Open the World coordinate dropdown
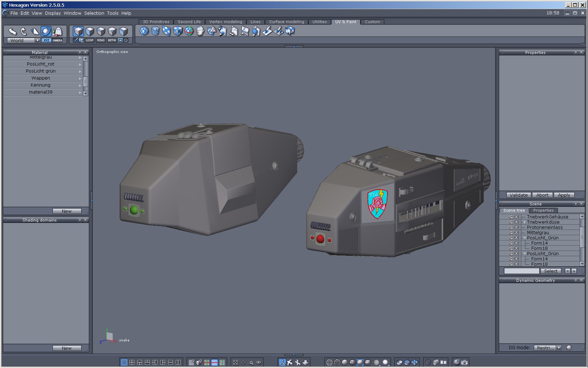 point(37,40)
